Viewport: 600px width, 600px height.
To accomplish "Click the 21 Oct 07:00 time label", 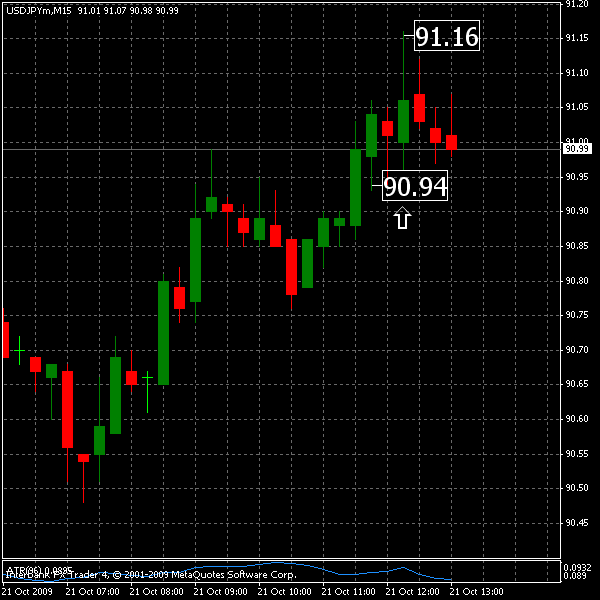I will click(x=93, y=592).
